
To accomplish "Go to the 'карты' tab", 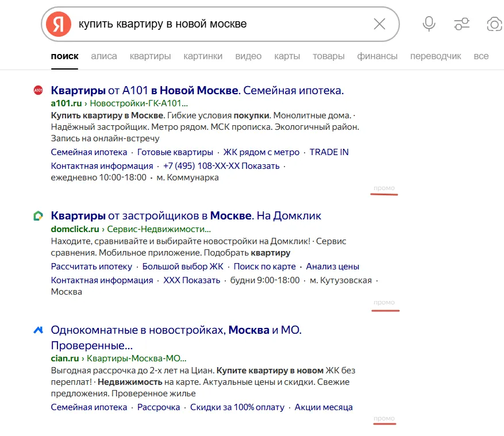I will pyautogui.click(x=287, y=56).
